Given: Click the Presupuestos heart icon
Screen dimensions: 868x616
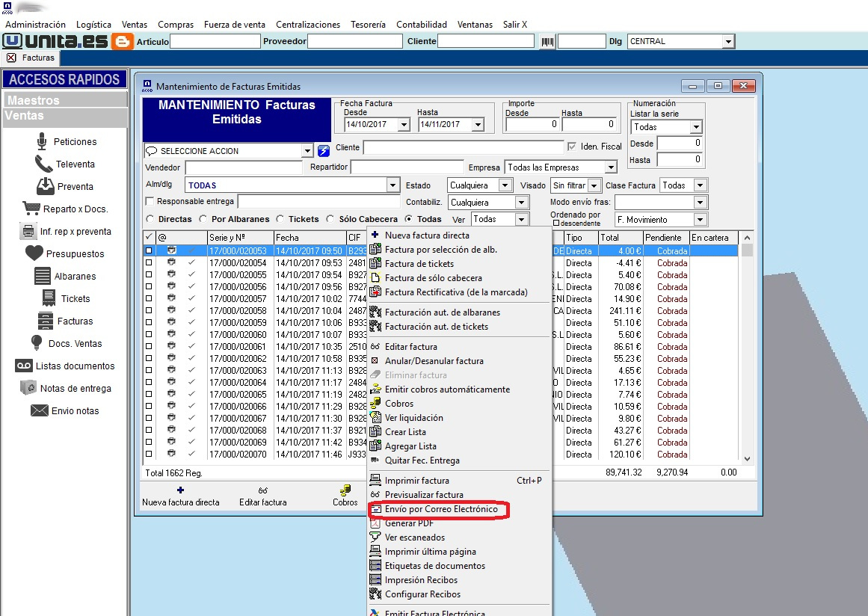Looking at the screenshot, I should 34,253.
